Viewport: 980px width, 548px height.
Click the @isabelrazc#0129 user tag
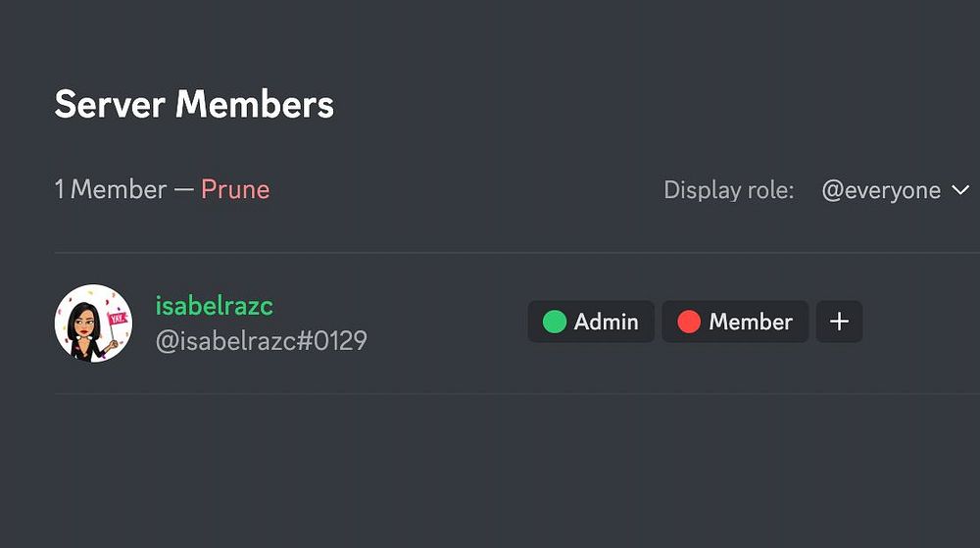tap(261, 341)
